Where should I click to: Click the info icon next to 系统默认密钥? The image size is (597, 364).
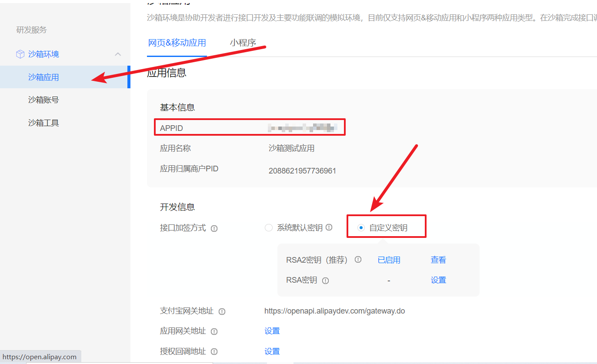tap(329, 227)
